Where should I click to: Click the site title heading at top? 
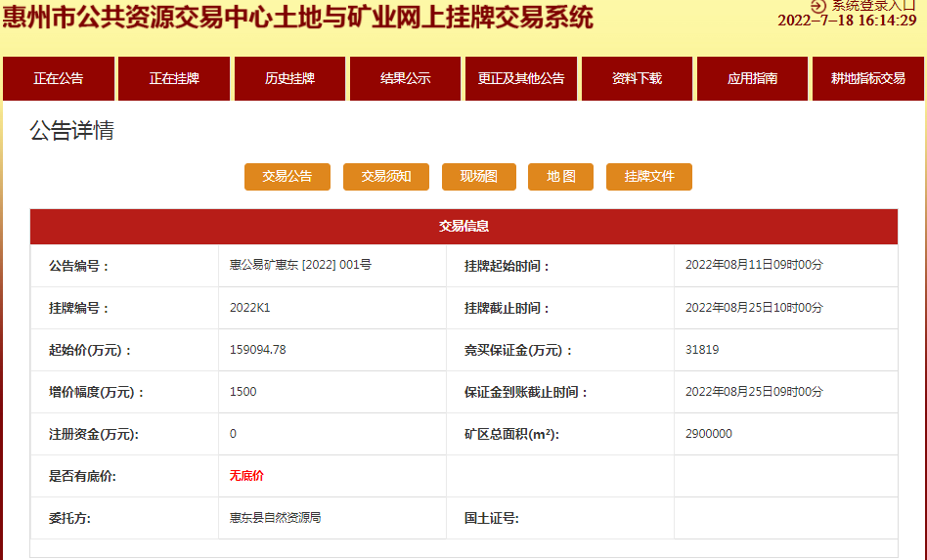click(x=297, y=18)
